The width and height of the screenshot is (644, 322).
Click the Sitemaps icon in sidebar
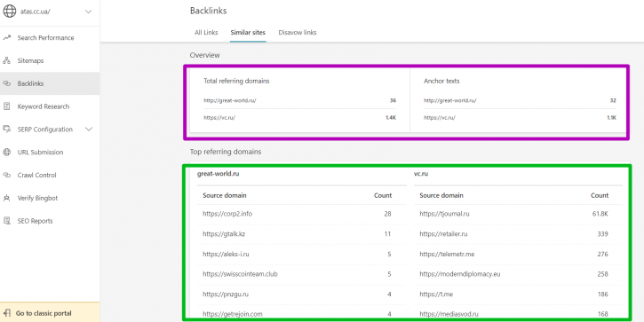[x=6, y=60]
